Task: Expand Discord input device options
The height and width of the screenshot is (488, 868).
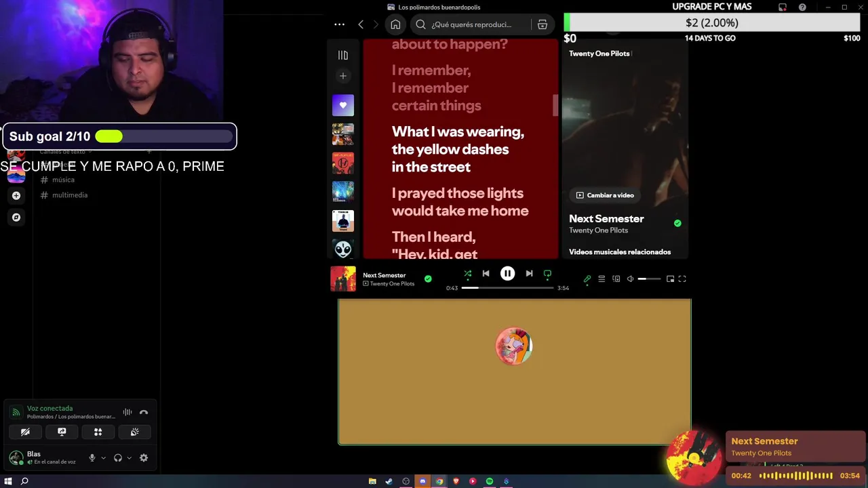Action: 103,458
